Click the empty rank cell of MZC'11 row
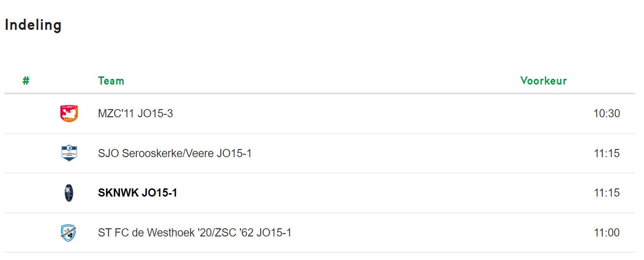 click(26, 114)
